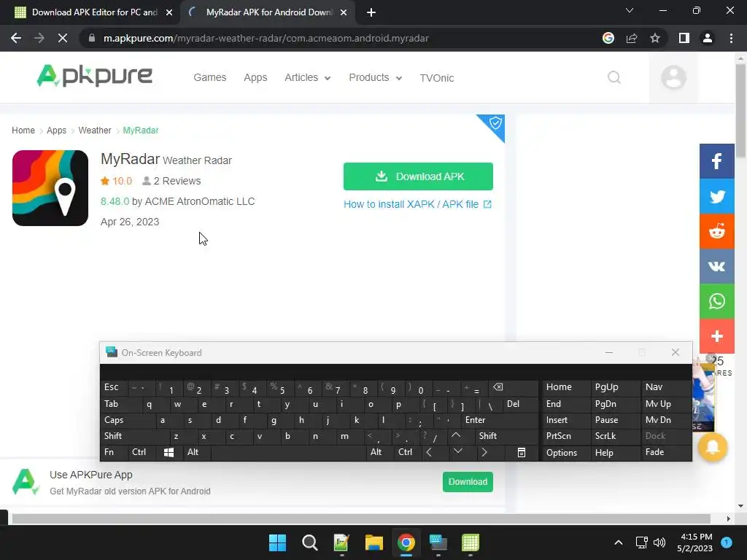Toggle left Shift key on On-Screen Keyboard
This screenshot has height=560, width=747.
pyautogui.click(x=134, y=436)
